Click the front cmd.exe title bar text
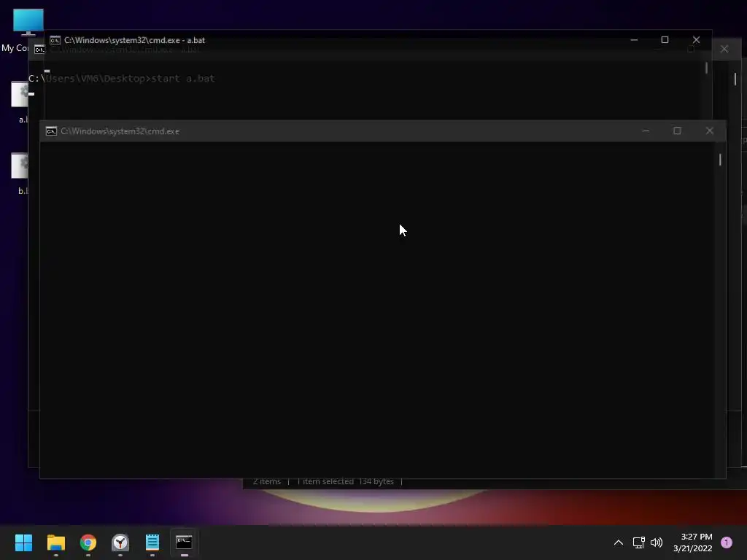 pyautogui.click(x=120, y=131)
